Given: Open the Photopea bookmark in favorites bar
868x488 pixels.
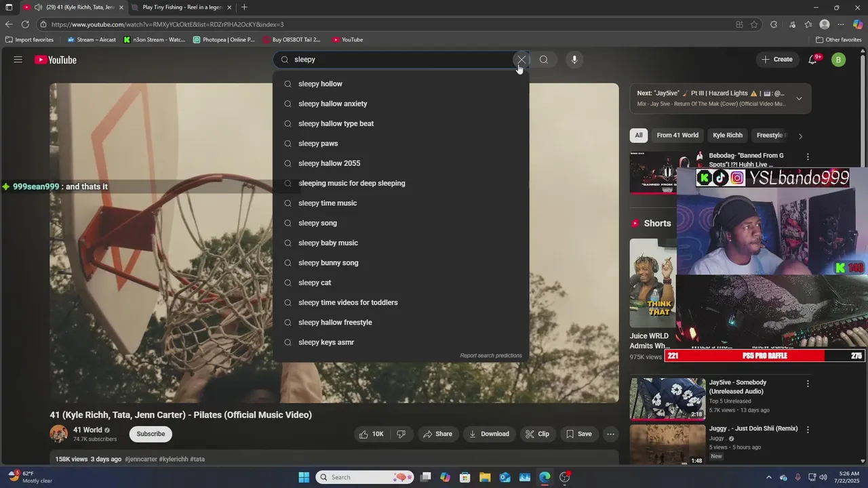Looking at the screenshot, I should [224, 40].
